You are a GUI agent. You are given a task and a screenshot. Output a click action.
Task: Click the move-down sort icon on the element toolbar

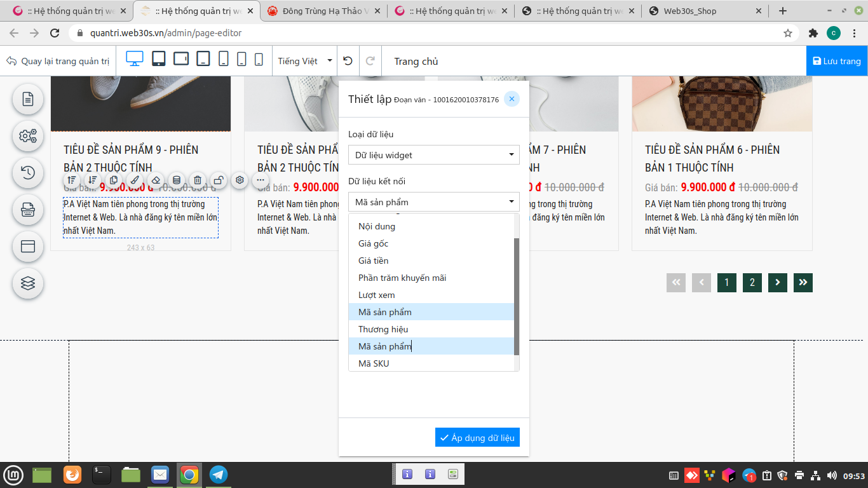(93, 180)
